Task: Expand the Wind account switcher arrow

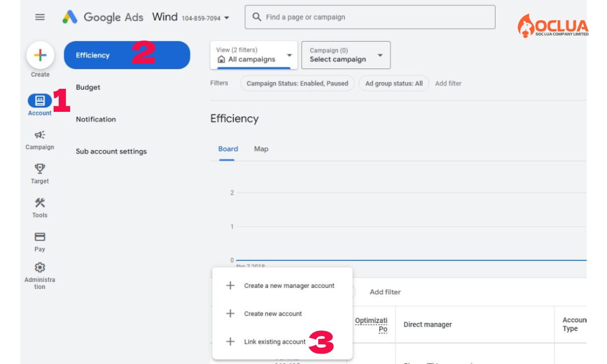Action: [227, 18]
